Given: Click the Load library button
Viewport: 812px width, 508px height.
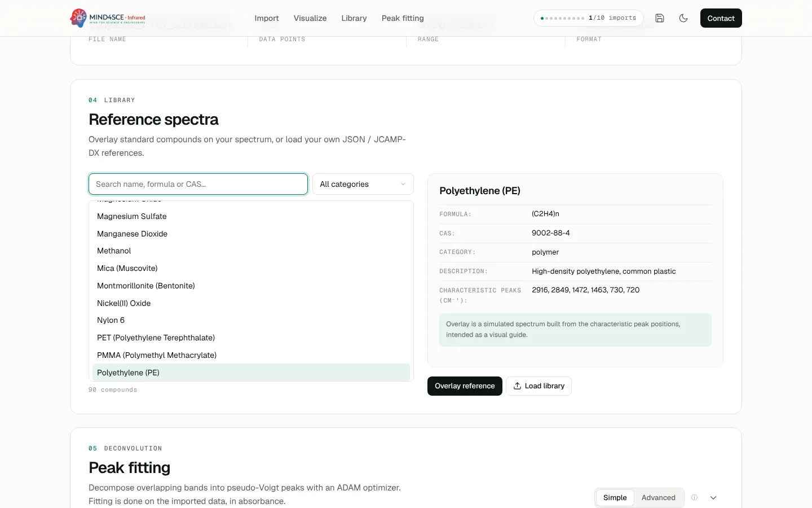Looking at the screenshot, I should [x=539, y=386].
